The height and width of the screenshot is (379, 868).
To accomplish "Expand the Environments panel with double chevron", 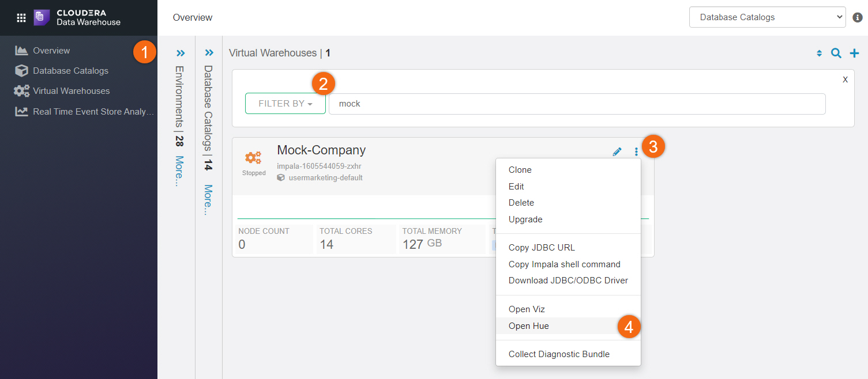I will (x=181, y=53).
